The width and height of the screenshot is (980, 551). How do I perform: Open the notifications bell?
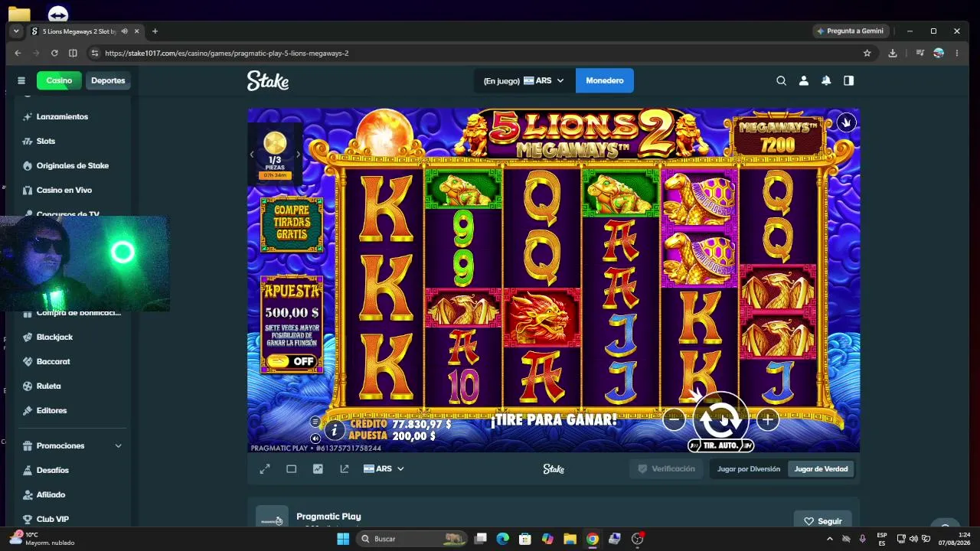826,80
